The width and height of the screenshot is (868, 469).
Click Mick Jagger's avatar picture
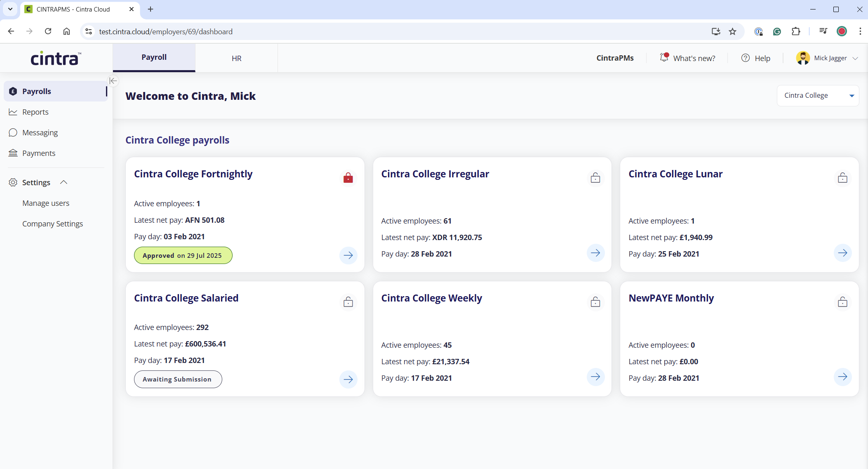click(x=802, y=58)
